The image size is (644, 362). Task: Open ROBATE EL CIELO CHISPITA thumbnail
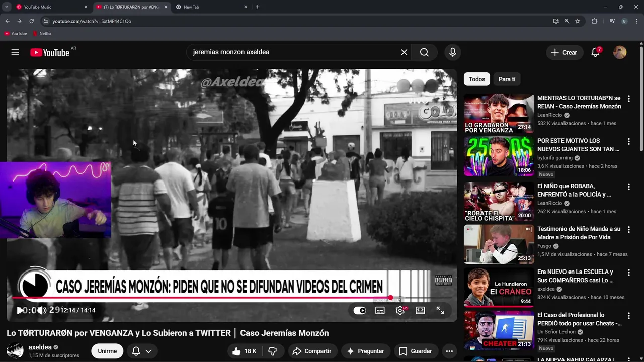coord(499,202)
